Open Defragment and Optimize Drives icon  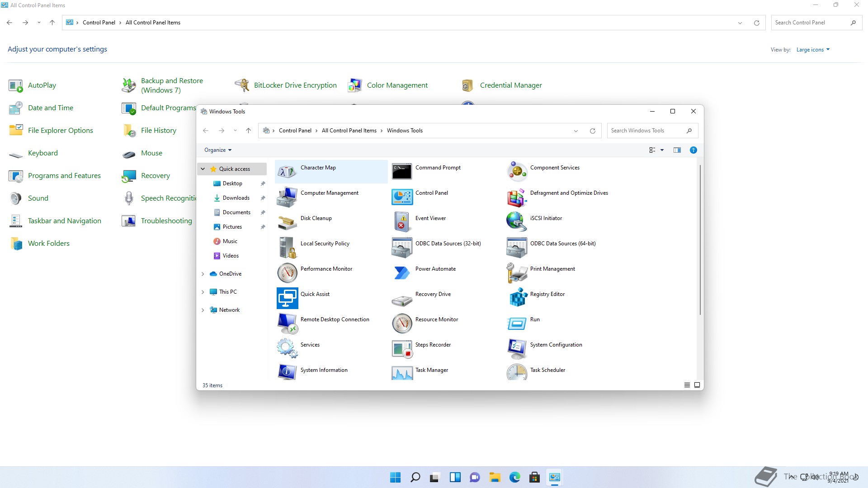click(517, 197)
